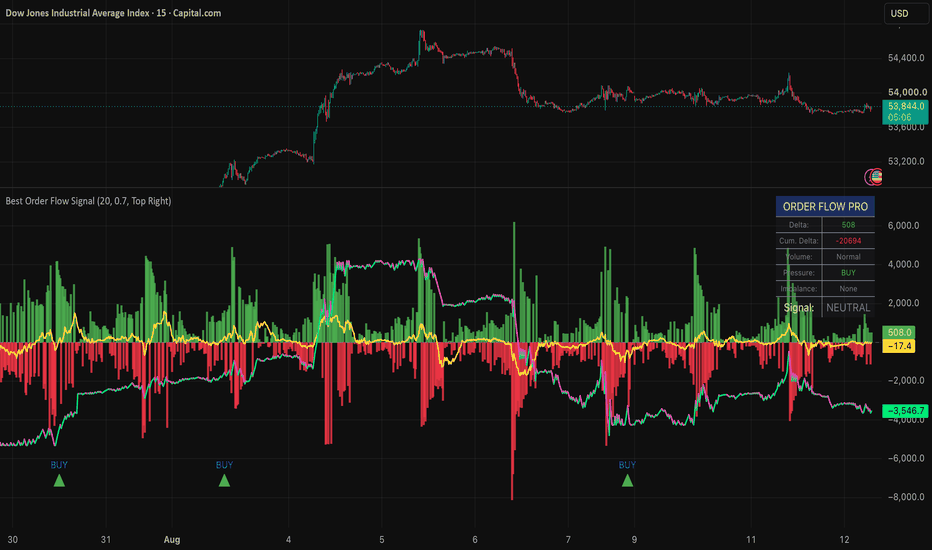932x550 pixels.
Task: Click the Cum. Delta value -20694
Action: click(848, 241)
